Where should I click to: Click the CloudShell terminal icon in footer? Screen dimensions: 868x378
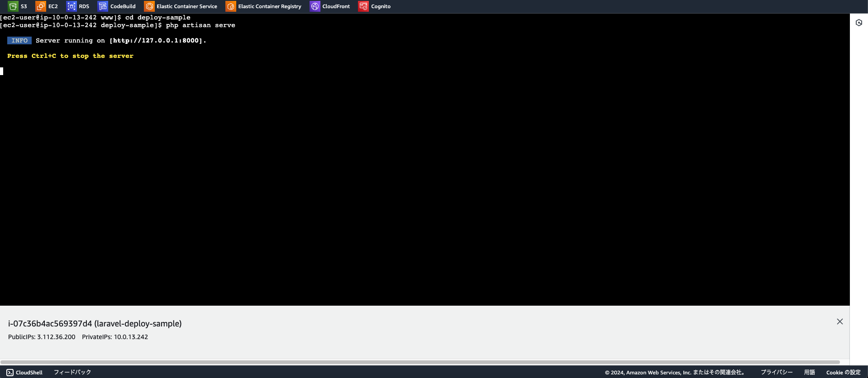click(10, 373)
